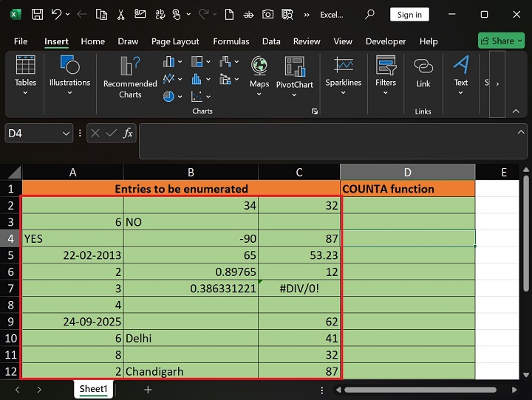
Task: Collapse the ribbon using the chevron
Action: (514, 111)
